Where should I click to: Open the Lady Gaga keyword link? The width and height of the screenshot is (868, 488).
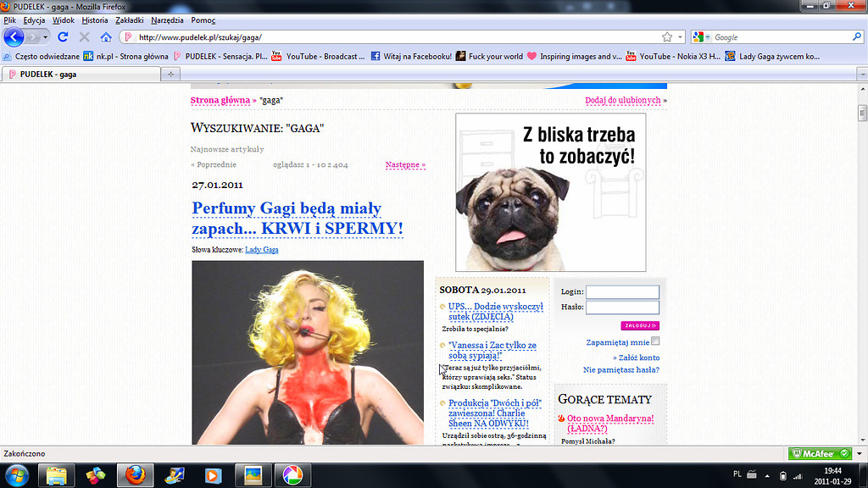262,250
